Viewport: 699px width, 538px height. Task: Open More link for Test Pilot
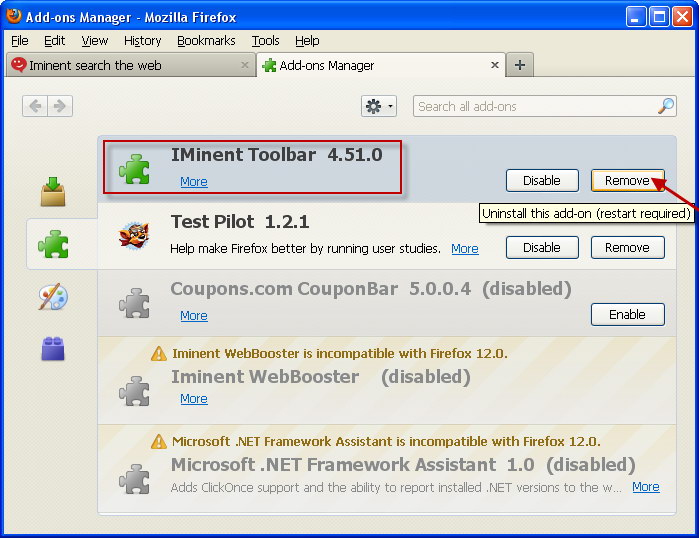click(465, 249)
